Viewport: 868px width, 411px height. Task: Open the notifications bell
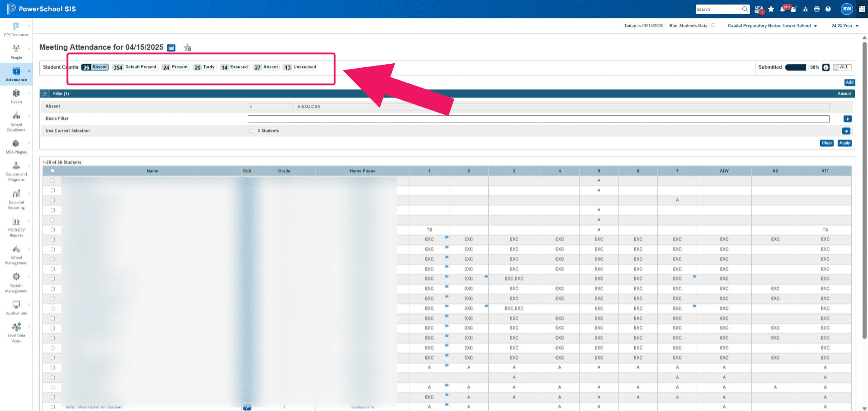[x=783, y=9]
